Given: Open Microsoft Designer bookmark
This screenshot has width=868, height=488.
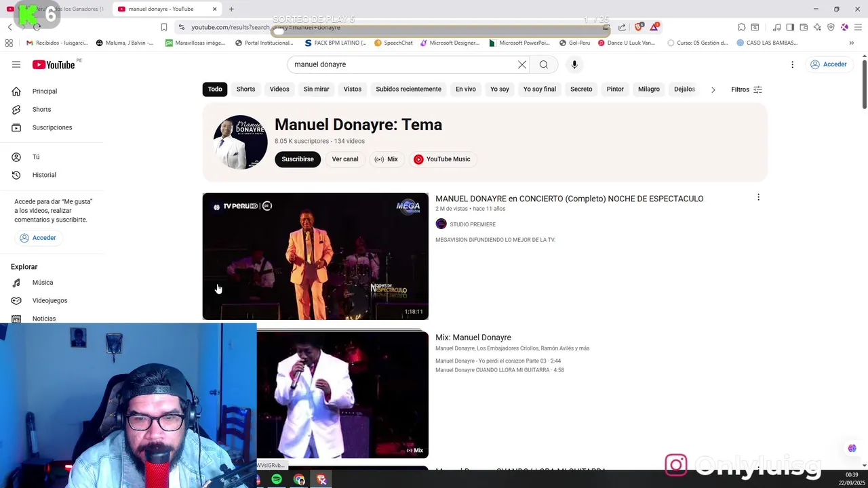Looking at the screenshot, I should coord(450,43).
